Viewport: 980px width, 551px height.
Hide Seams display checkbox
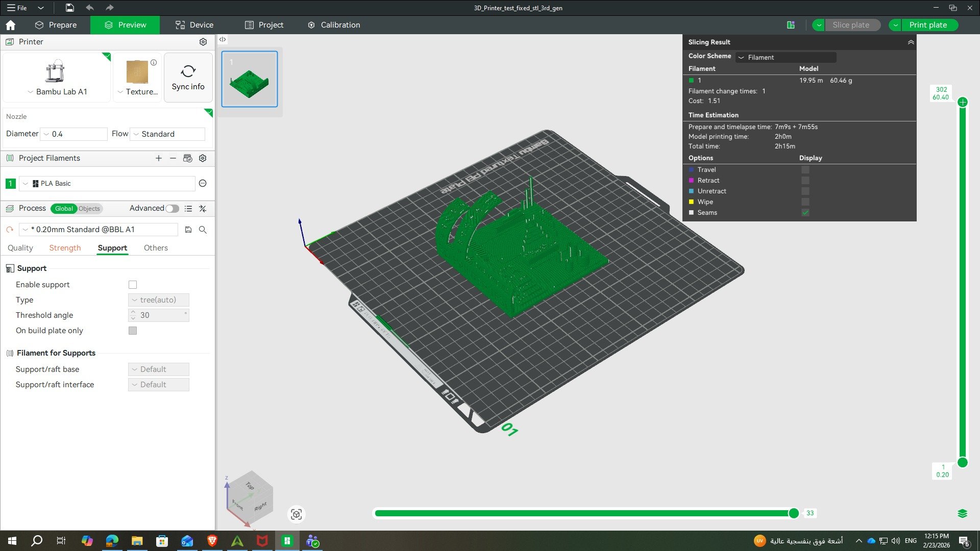click(x=805, y=213)
